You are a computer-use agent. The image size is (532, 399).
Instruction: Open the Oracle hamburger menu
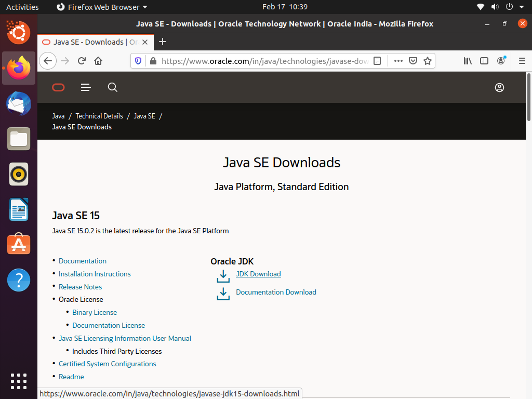(x=86, y=87)
